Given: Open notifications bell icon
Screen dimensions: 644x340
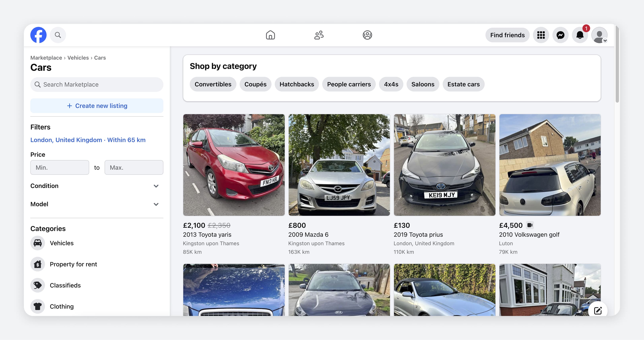Looking at the screenshot, I should pyautogui.click(x=580, y=35).
